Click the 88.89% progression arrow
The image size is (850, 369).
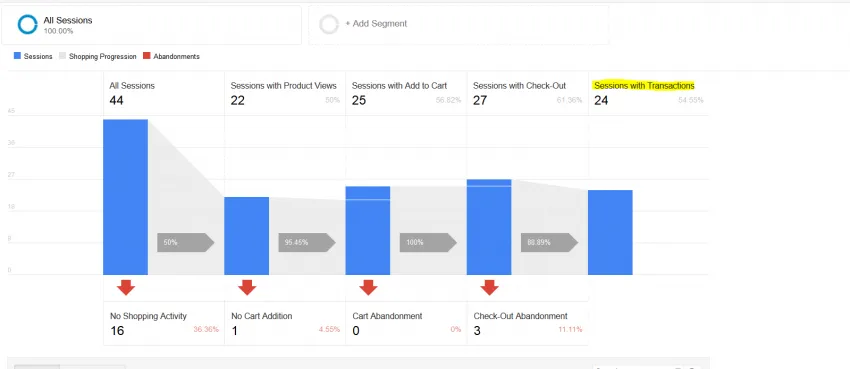(550, 243)
